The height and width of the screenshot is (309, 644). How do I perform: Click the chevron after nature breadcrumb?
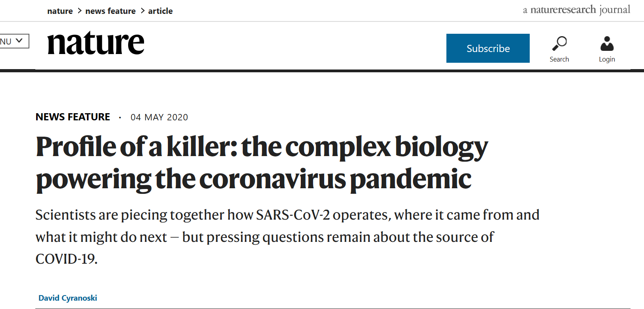coord(79,11)
